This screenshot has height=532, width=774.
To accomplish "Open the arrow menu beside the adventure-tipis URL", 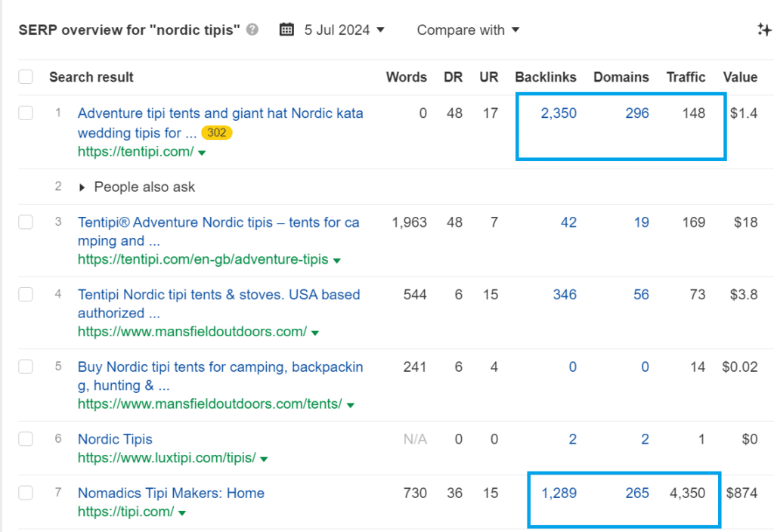I will coord(336,261).
